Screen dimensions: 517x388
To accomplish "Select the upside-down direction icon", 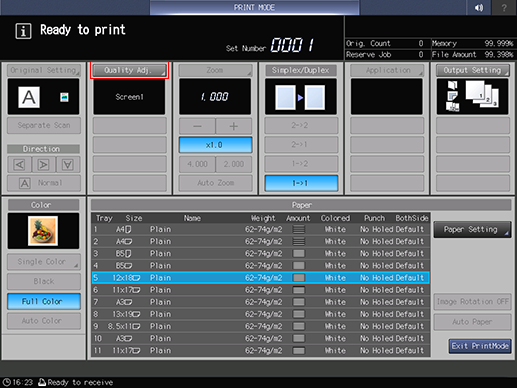I will (68, 164).
